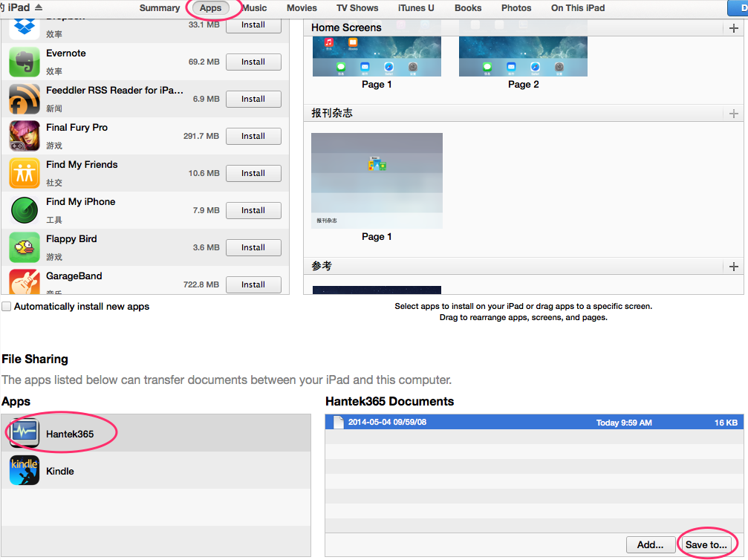Click the Evernote app icon
This screenshot has width=748, height=560.
tap(25, 62)
